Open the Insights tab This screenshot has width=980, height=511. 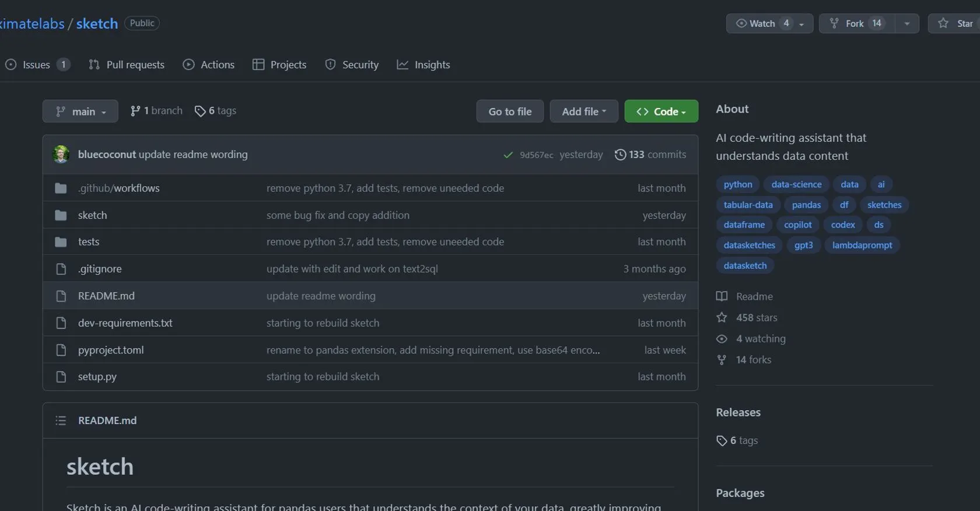click(x=423, y=65)
